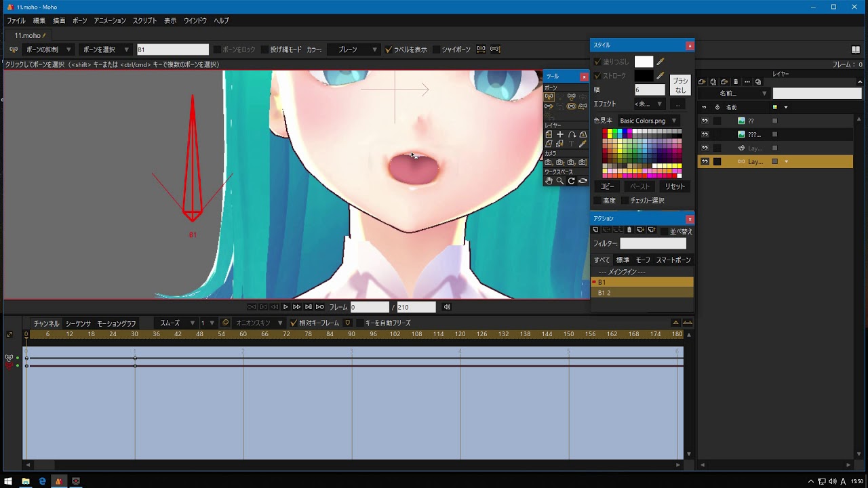Image resolution: width=868 pixels, height=488 pixels.
Task: Rewind to the start of the animation
Action: [x=252, y=307]
